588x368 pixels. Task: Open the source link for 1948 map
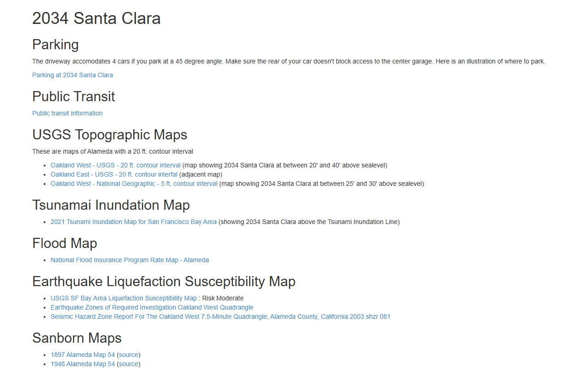[x=129, y=364]
